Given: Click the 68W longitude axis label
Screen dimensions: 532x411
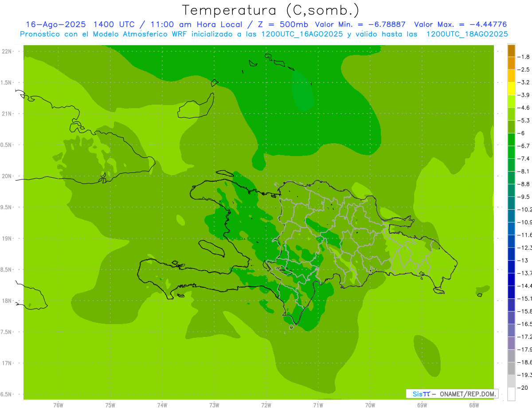Looking at the screenshot, I should 474,405.
